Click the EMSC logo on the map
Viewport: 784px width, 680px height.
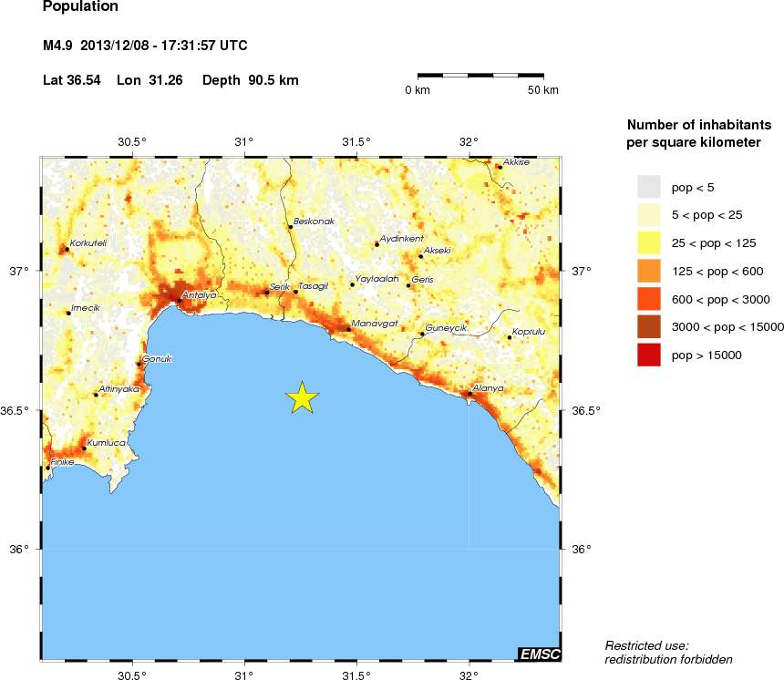(x=538, y=654)
